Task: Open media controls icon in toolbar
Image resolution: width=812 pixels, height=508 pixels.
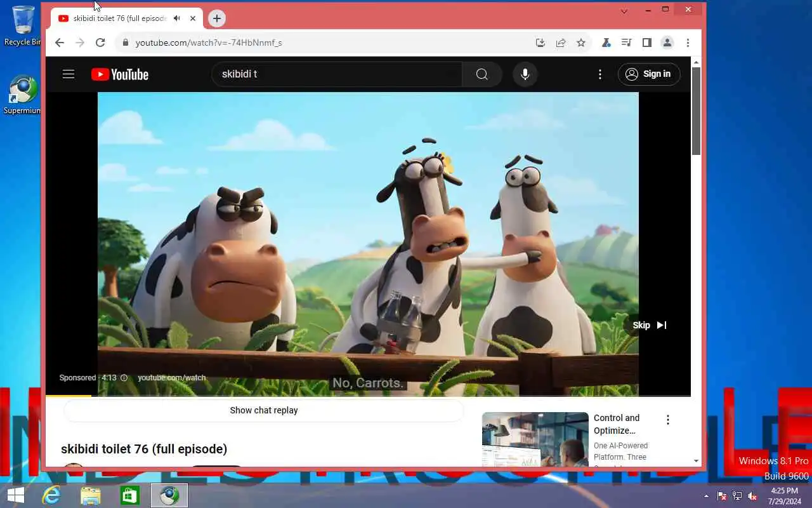Action: [626, 43]
